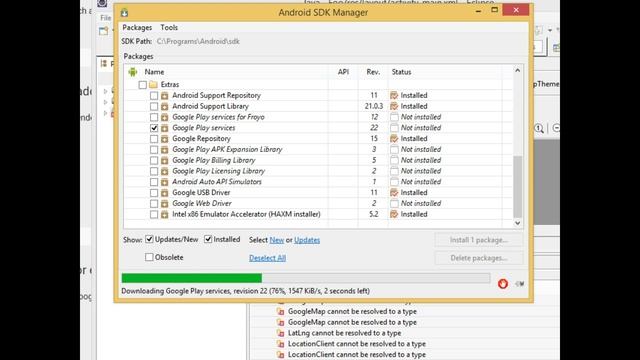Click the packages list vertical scrollbar thumb
This screenshot has width=640, height=360.
click(518, 187)
